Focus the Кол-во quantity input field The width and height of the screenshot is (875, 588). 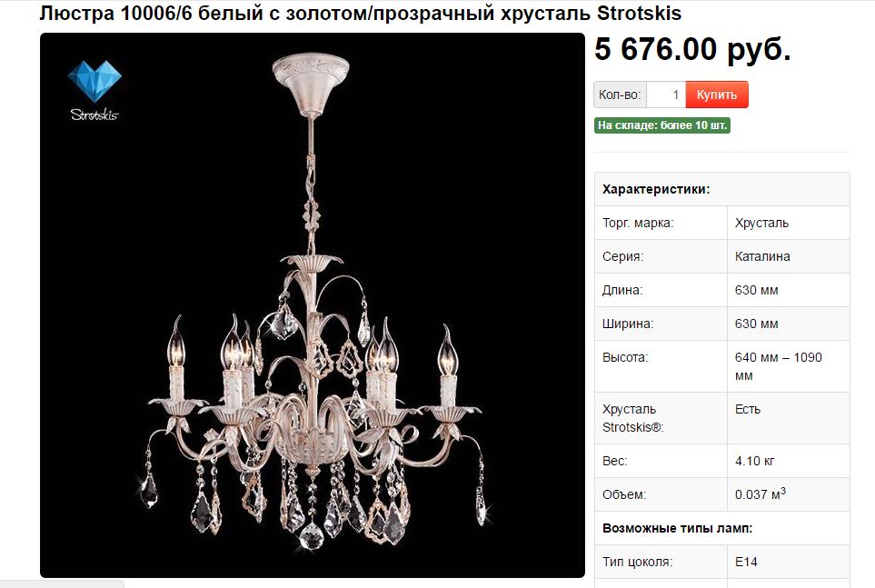point(666,95)
